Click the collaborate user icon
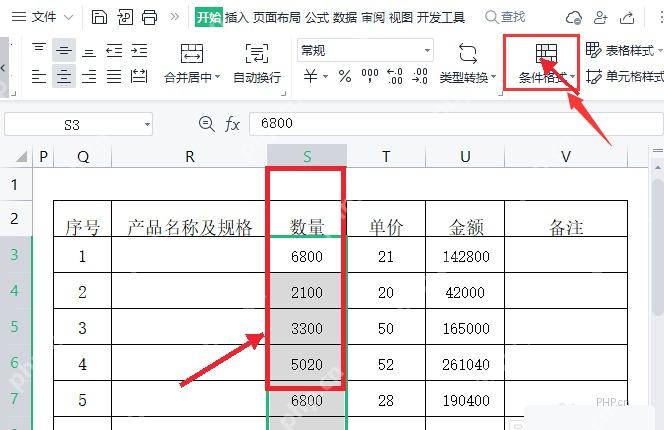The height and width of the screenshot is (430, 664). 600,18
